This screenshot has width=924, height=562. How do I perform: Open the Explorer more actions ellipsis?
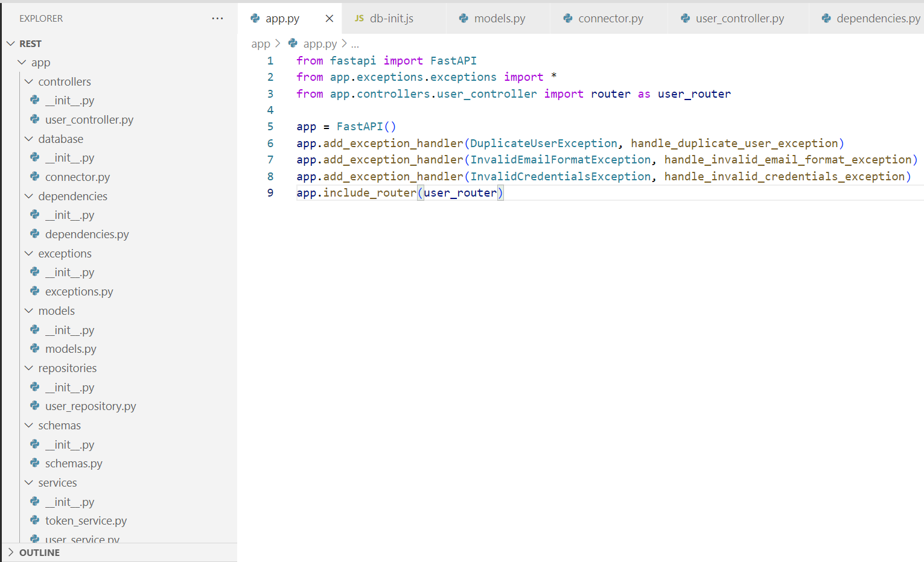217,19
